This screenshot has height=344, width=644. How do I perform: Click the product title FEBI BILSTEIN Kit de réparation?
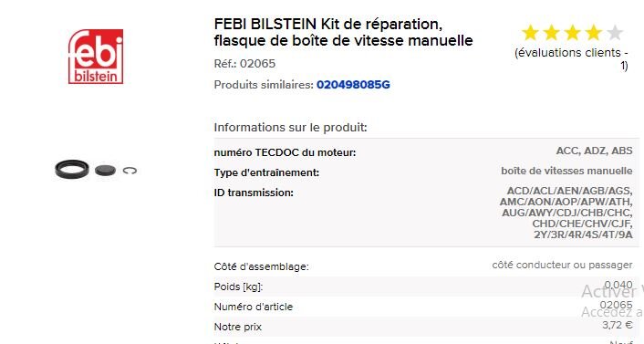[x=343, y=33]
